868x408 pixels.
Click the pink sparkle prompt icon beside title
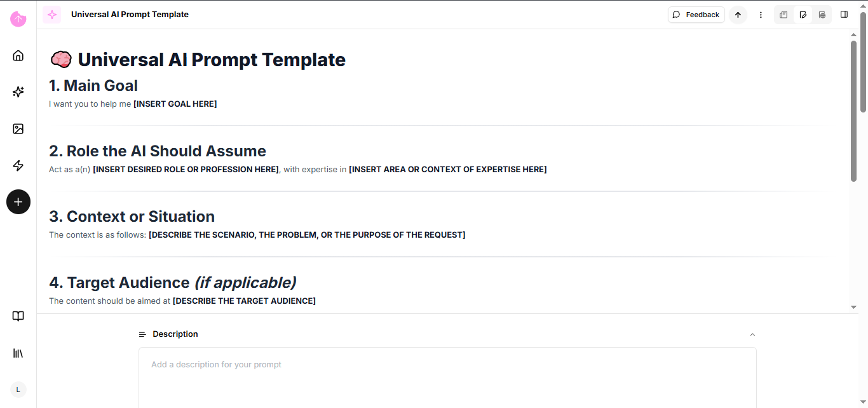coord(52,15)
